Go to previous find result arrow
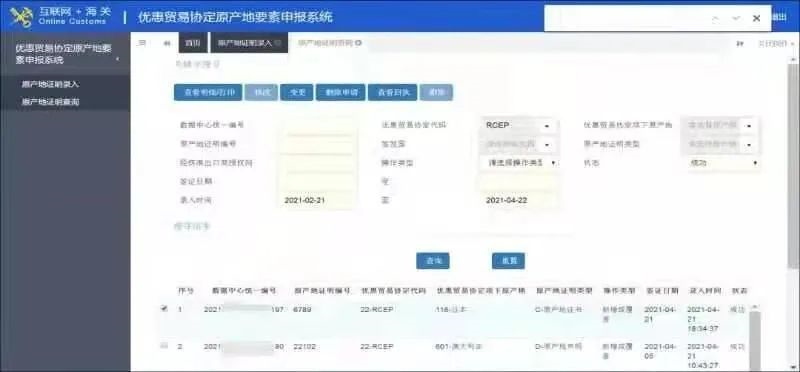800x372 pixels. [715, 18]
